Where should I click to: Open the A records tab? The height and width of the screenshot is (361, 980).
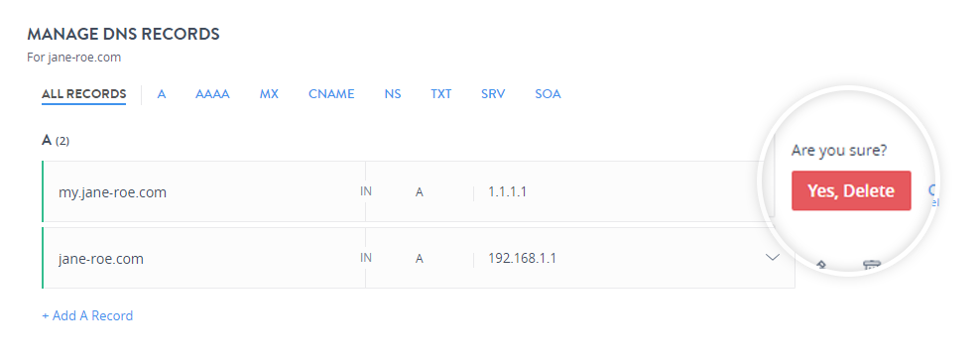(162, 94)
